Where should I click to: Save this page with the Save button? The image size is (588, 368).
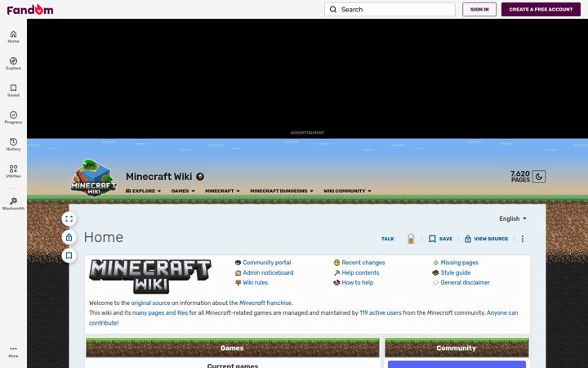[441, 239]
